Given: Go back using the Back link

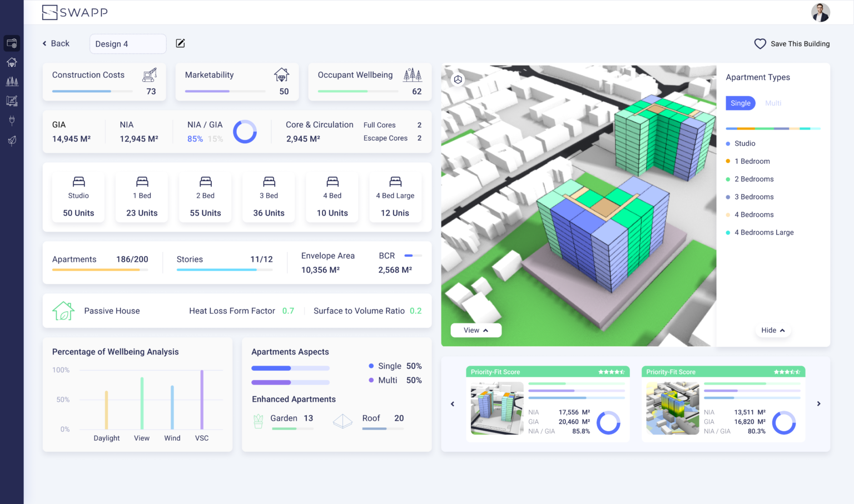Looking at the screenshot, I should click(56, 43).
